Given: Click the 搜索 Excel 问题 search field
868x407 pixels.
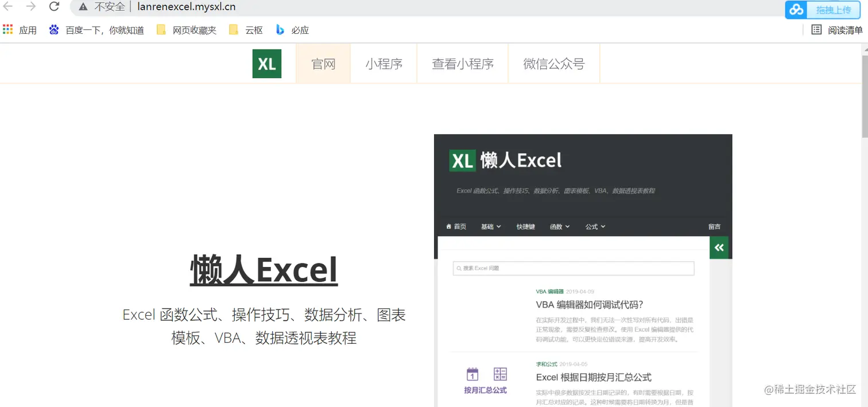Looking at the screenshot, I should pos(573,268).
